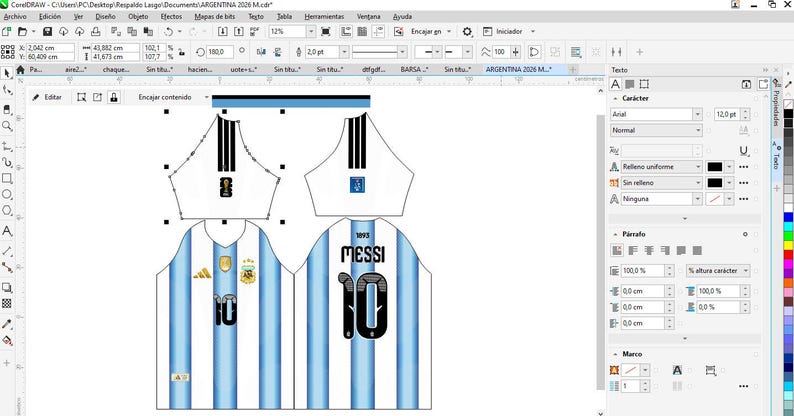Select the Crop tool in the toolbox
Screen dimensions: 794x416
click(x=7, y=110)
